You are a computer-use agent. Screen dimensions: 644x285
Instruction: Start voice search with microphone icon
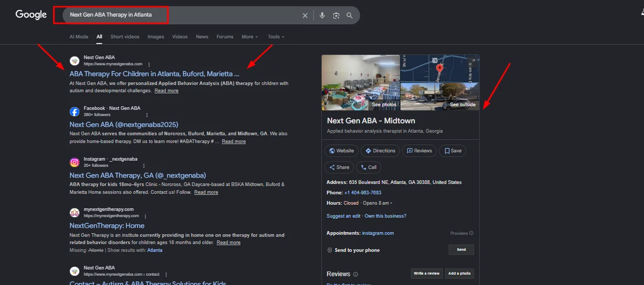(322, 16)
